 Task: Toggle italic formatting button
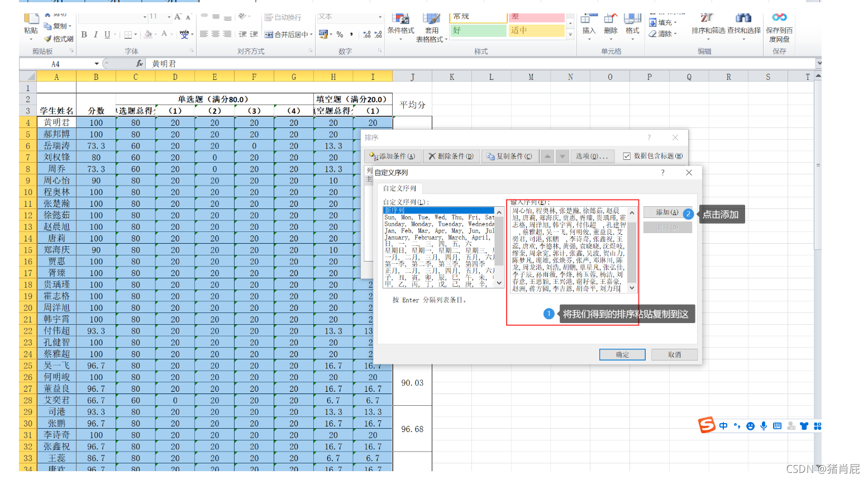pyautogui.click(x=96, y=35)
